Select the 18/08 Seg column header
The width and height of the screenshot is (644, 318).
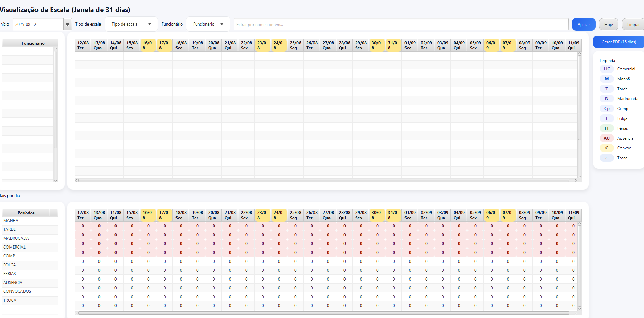tap(181, 45)
